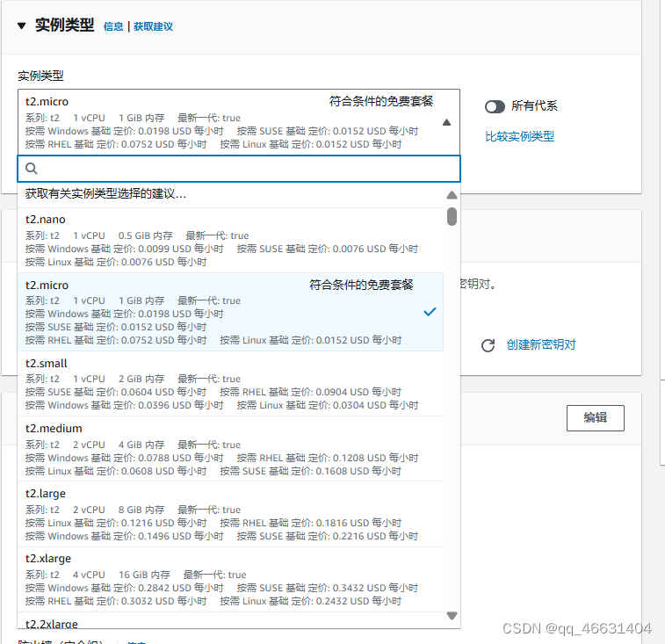Collapse the instance type dropdown arrow
This screenshot has height=644, width=665.
(x=446, y=123)
